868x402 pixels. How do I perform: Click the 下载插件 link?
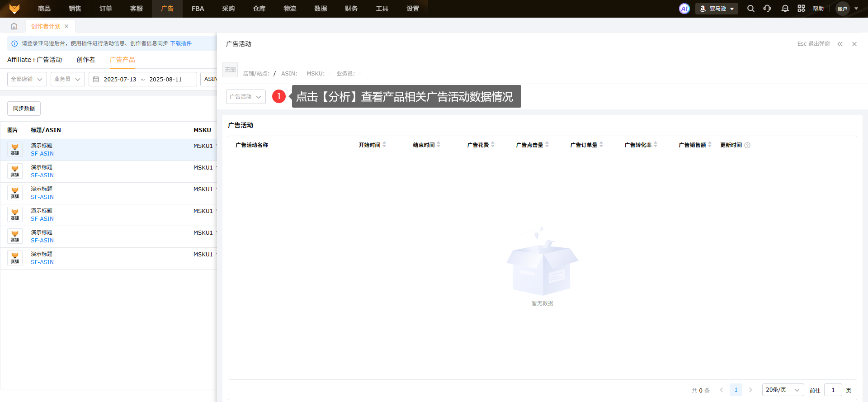181,43
